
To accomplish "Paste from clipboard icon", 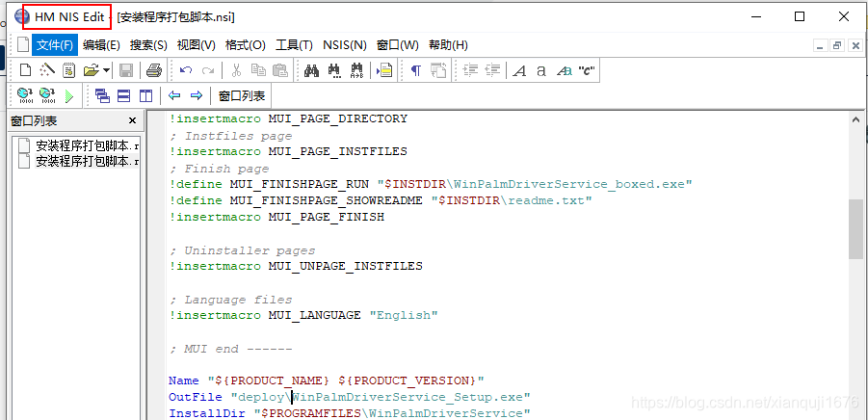I will [x=280, y=70].
